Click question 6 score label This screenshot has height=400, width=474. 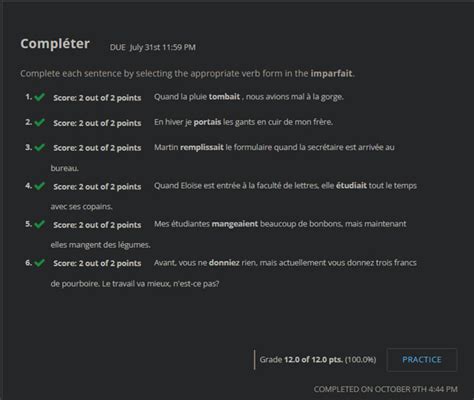tap(97, 263)
